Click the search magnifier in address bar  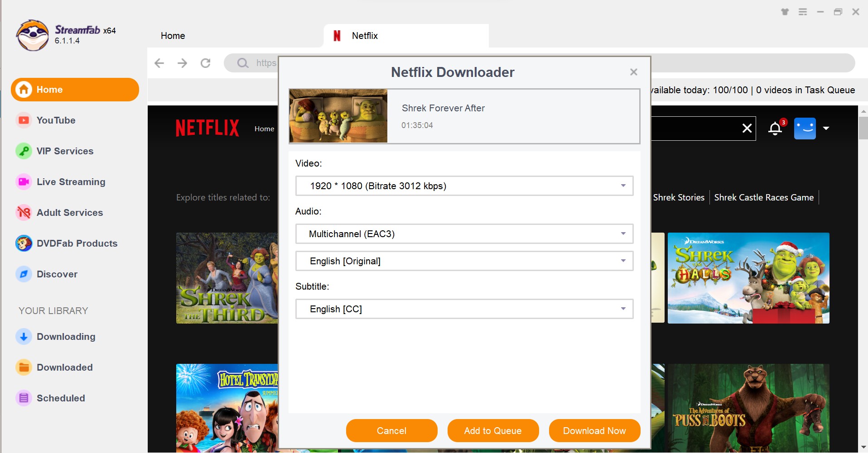243,63
